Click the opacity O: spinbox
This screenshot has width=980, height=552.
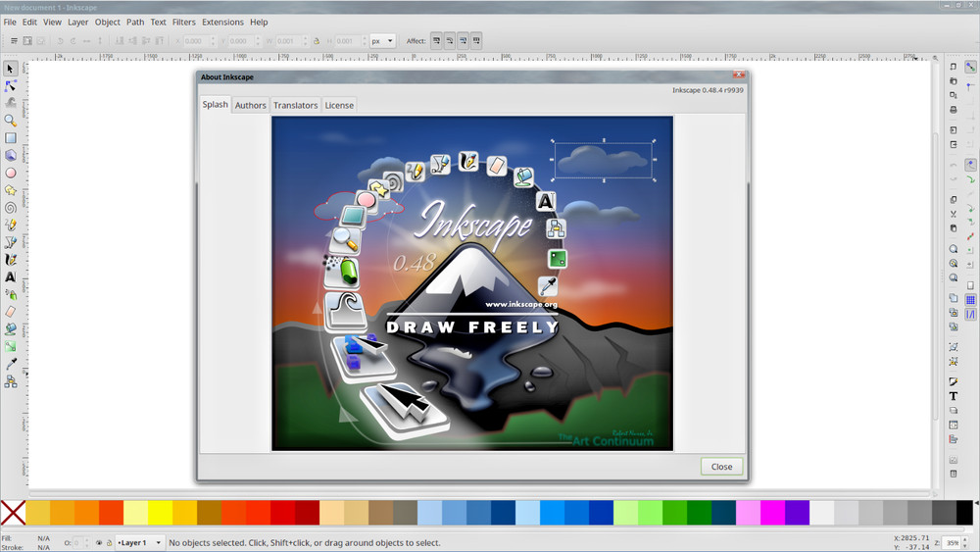pos(81,542)
